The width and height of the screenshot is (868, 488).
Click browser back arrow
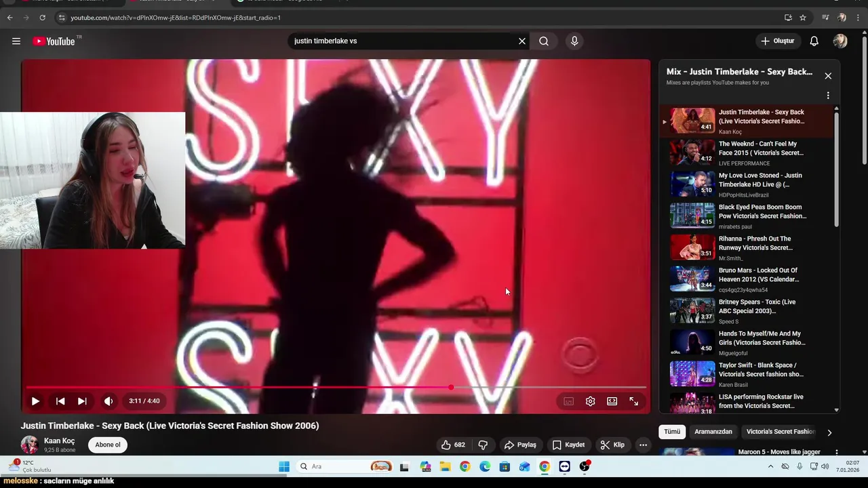[9, 18]
